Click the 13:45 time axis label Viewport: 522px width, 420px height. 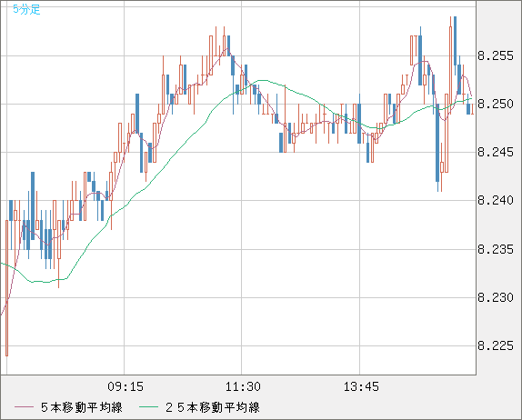point(361,386)
